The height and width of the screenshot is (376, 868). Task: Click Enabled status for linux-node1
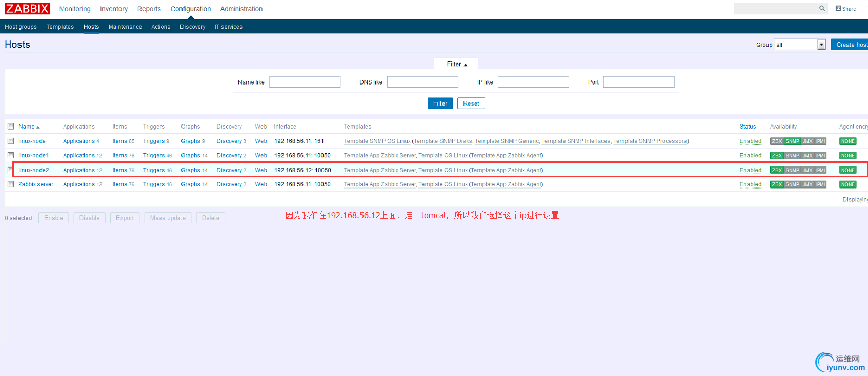click(x=750, y=156)
